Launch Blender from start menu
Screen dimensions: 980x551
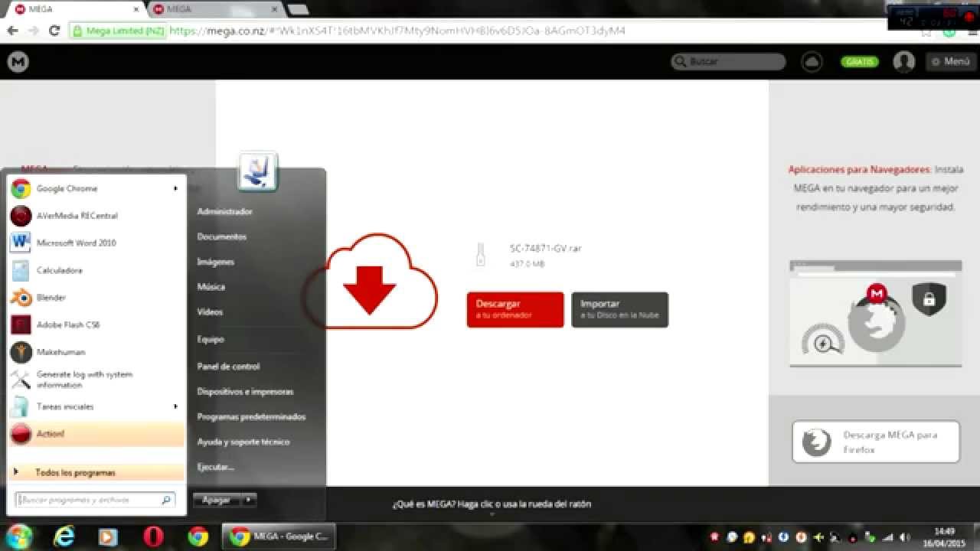point(95,298)
